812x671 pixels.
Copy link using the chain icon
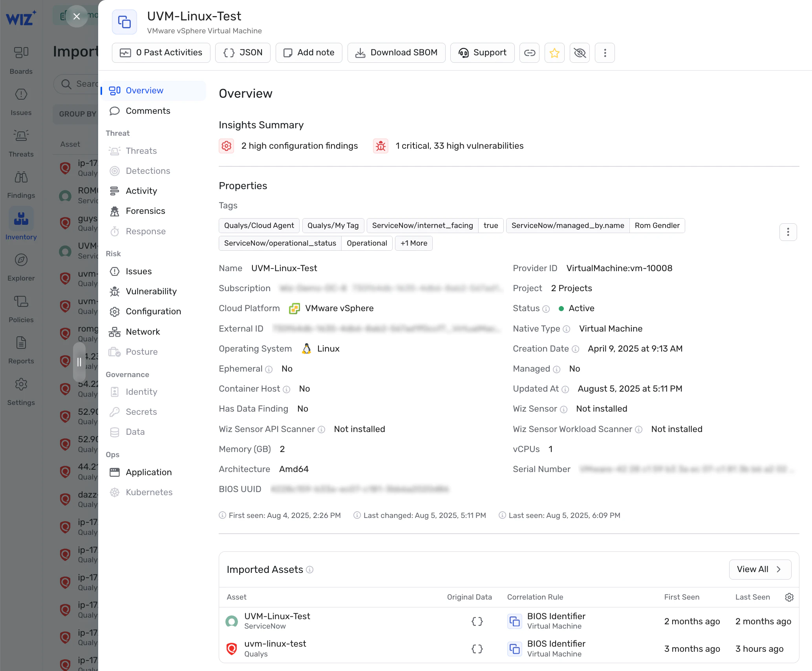pos(530,53)
